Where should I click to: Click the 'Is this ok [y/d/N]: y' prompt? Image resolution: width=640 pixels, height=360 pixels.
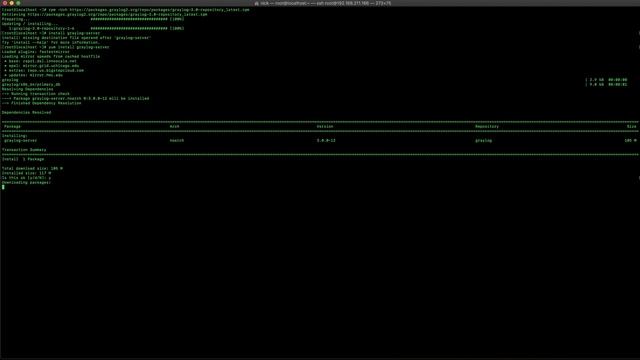[27, 178]
